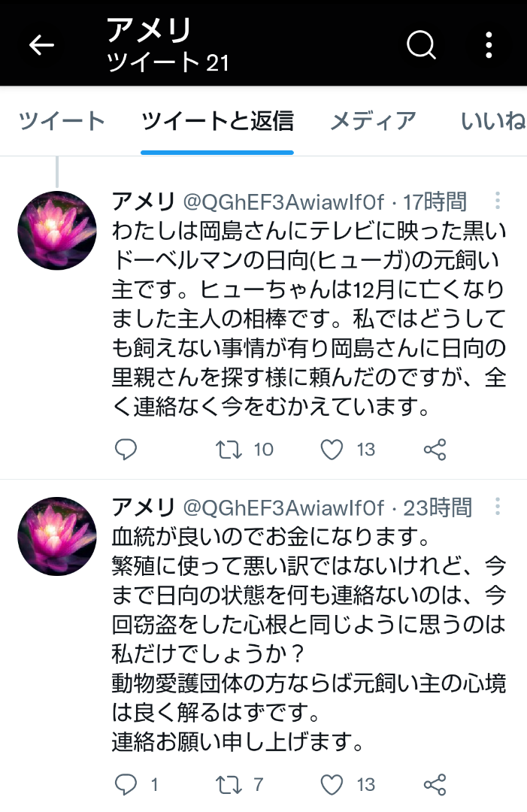Select the ツイートと返信 tab

pos(217,120)
